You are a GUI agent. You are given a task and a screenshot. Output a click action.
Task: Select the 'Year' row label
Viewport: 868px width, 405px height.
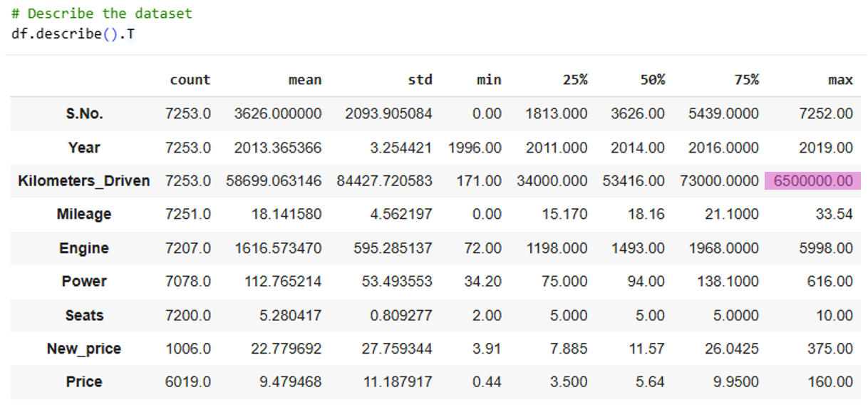click(x=84, y=148)
